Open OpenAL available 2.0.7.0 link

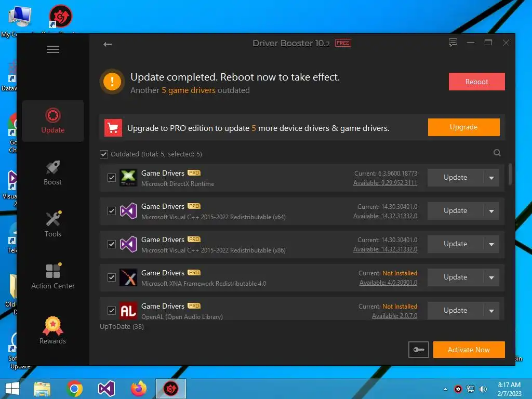(x=395, y=316)
